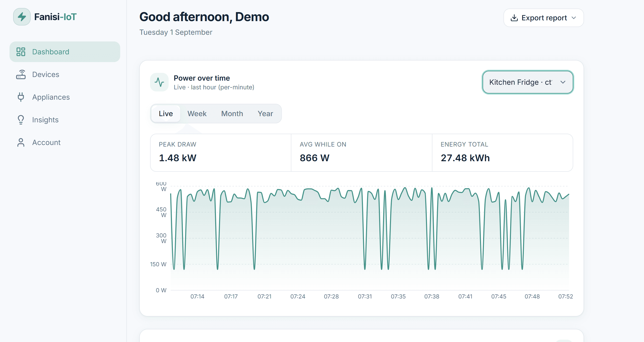Go to Appliances section

coord(65,97)
